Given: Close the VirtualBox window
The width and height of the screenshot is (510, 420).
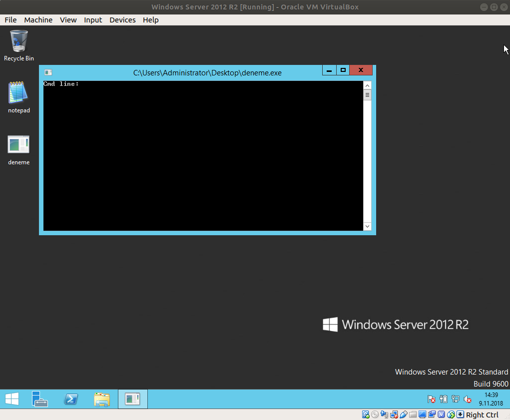Looking at the screenshot, I should click(x=504, y=7).
